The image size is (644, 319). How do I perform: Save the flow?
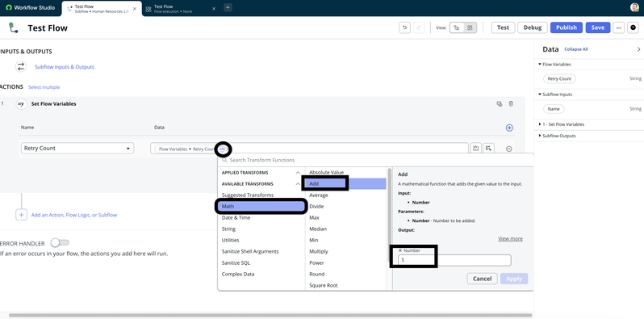[597, 27]
